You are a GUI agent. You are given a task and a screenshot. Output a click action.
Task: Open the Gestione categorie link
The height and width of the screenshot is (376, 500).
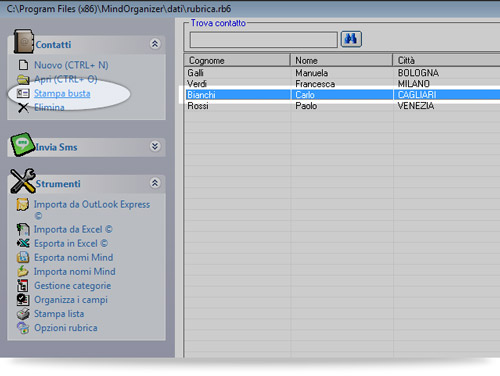[73, 286]
